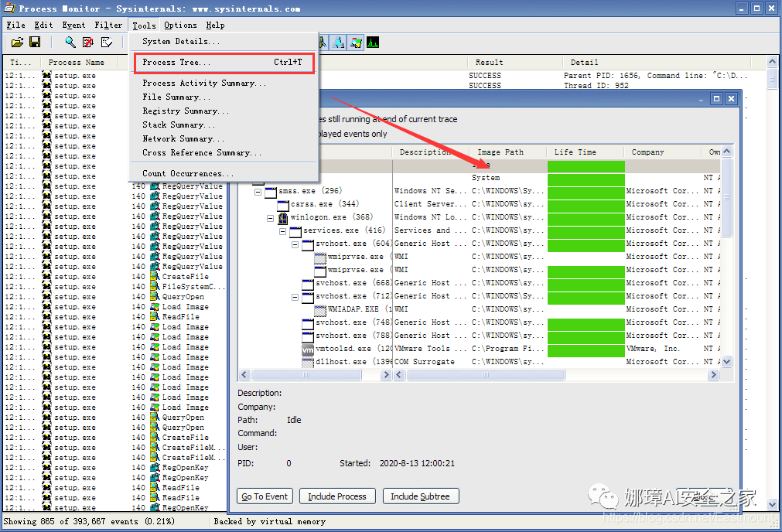Image resolution: width=782 pixels, height=532 pixels.
Task: Click the VMware vmtoolsd.exe icon in tree
Action: (x=308, y=349)
